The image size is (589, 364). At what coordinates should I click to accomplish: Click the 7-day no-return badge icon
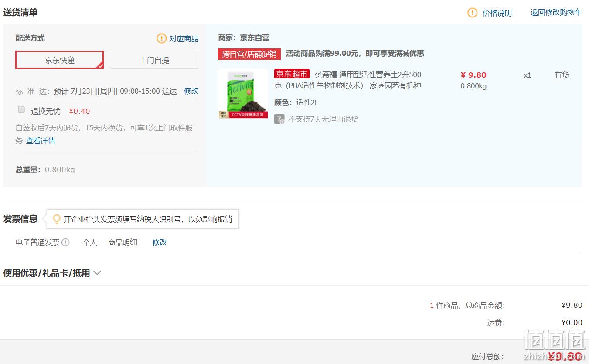point(279,119)
